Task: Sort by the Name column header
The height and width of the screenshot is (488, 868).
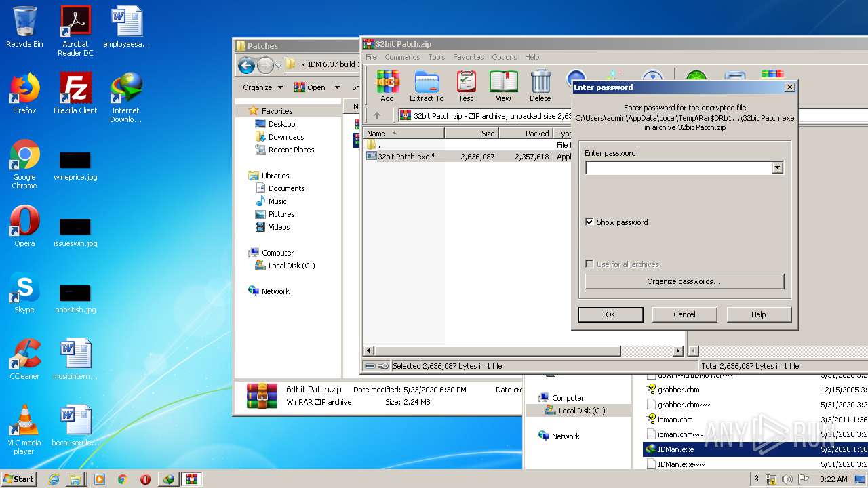Action: [x=404, y=134]
